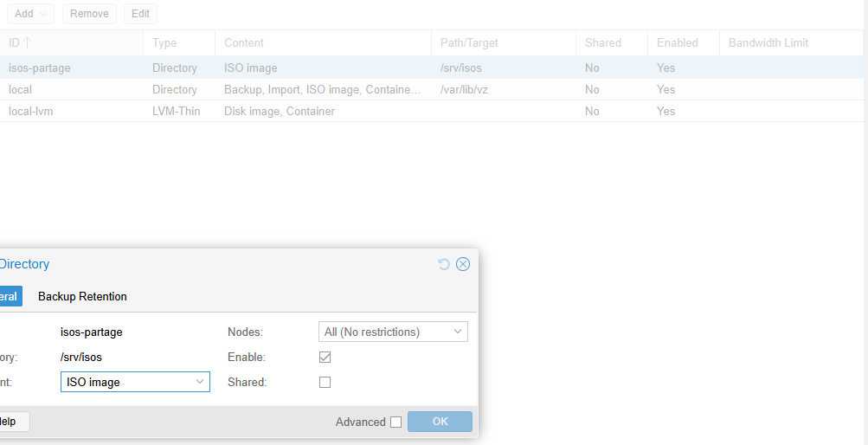Viewport: 868px width, 445px height.
Task: Select the local-lvm storage row
Action: (432, 111)
